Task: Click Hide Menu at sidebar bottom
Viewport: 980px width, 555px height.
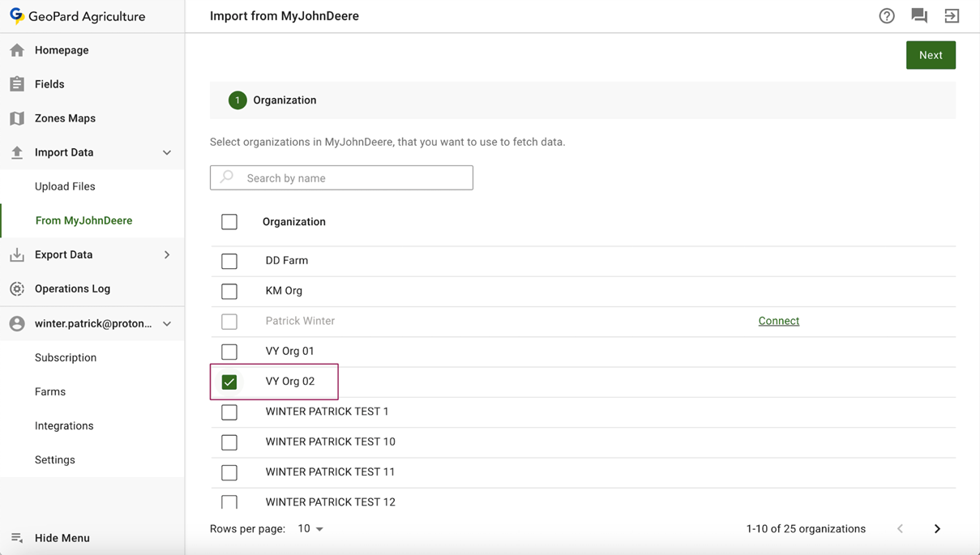Action: (62, 538)
